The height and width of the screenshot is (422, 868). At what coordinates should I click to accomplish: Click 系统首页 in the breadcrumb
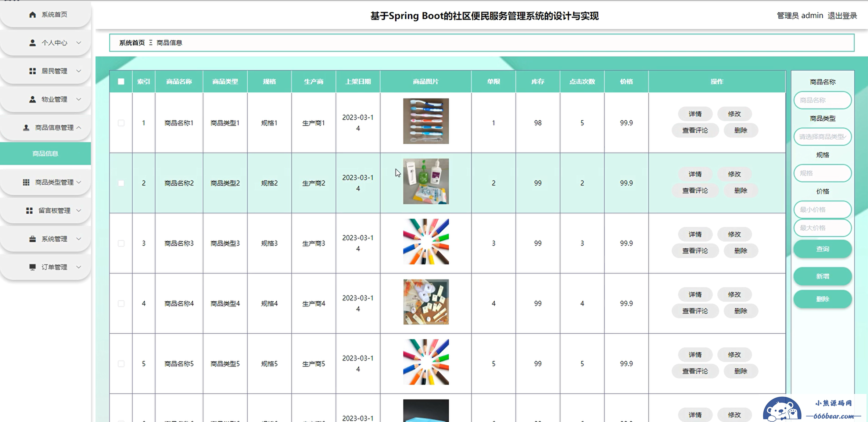pyautogui.click(x=132, y=43)
